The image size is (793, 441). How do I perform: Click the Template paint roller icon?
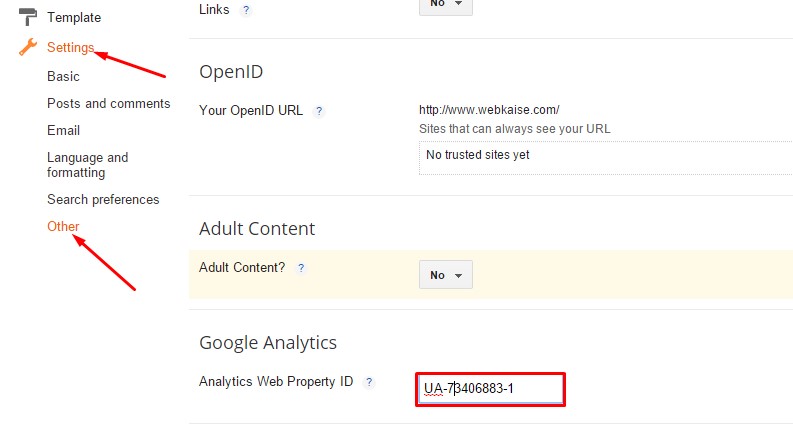coord(28,17)
